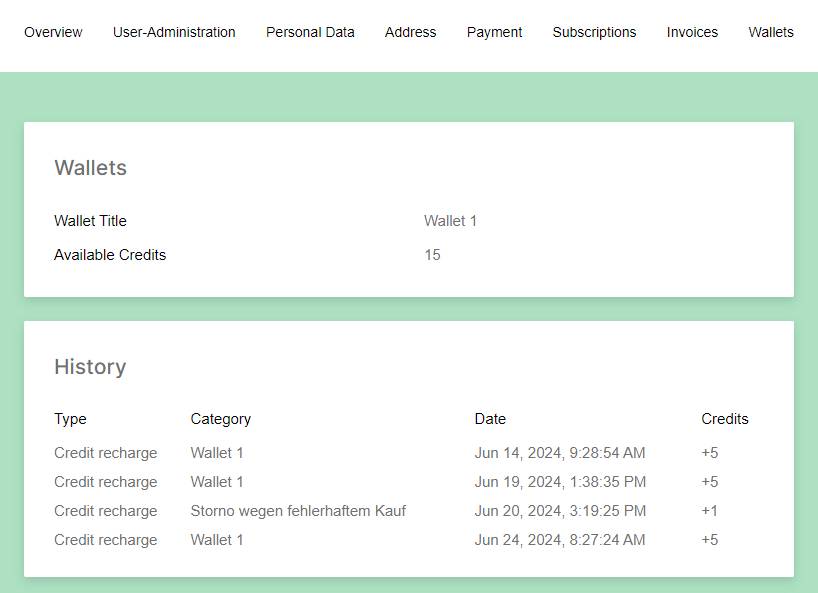Click the +1 credits value

coord(709,511)
